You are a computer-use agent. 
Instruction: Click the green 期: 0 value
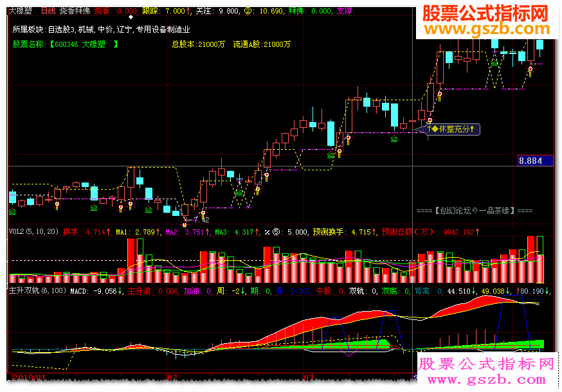coord(260,291)
